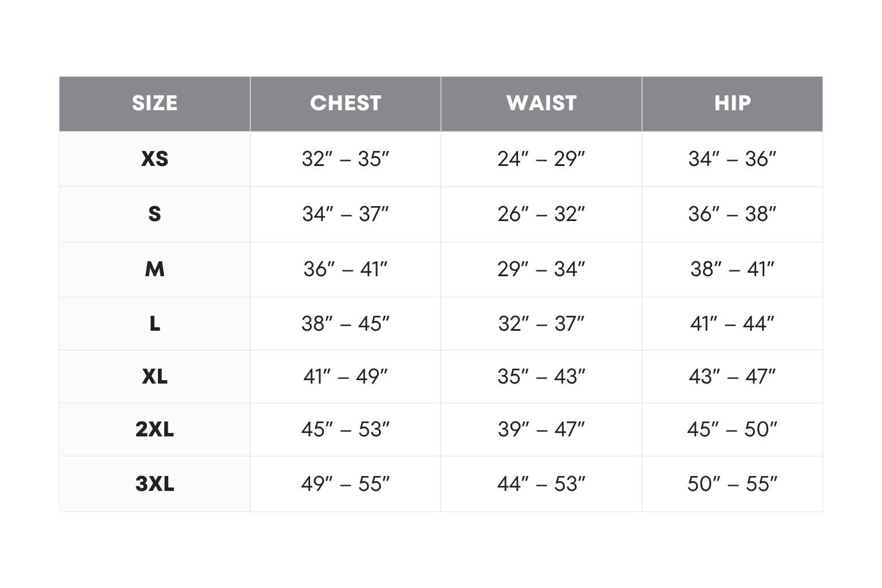Select the S waist measurement 26″ – 32″
Image resolution: width=882 pixels, height=588 pixels.
click(541, 214)
